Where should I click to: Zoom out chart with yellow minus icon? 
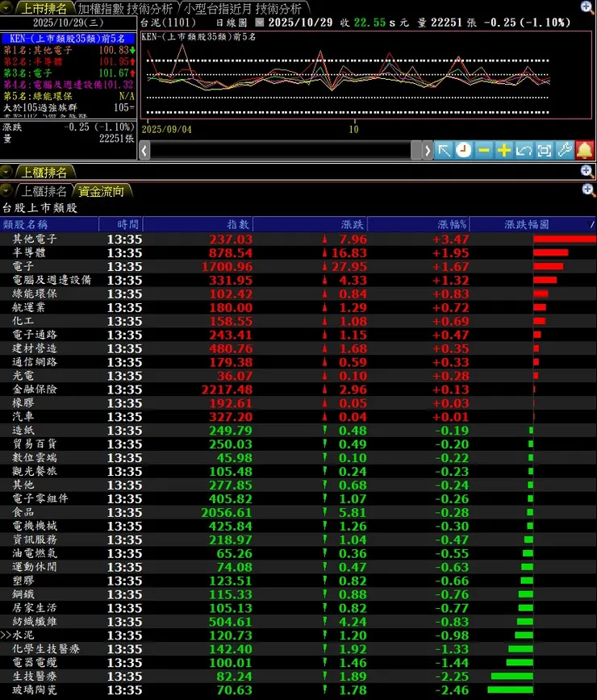tap(483, 151)
